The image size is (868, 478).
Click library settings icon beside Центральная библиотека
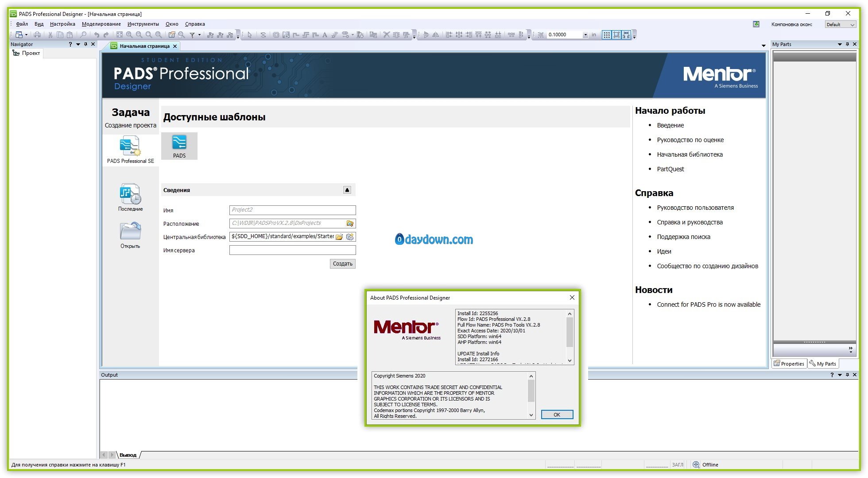pyautogui.click(x=350, y=237)
